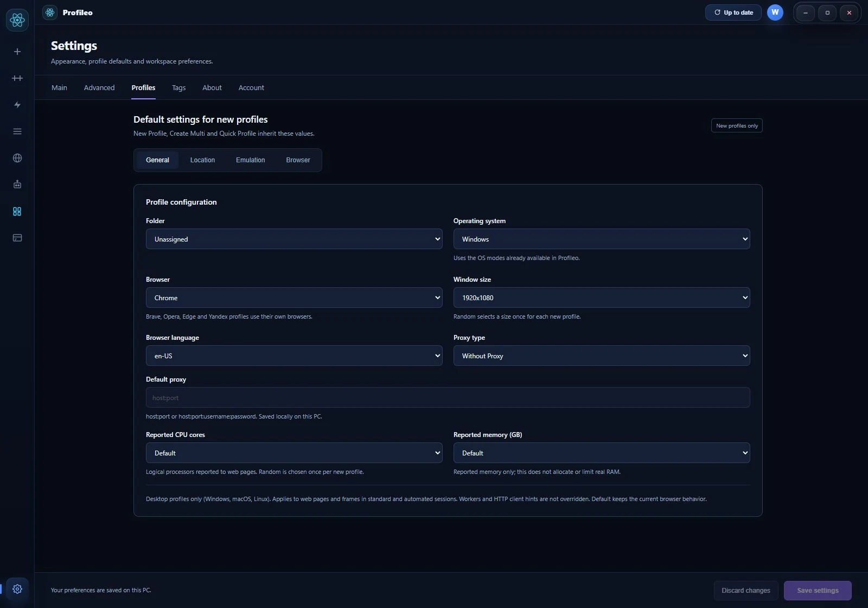Viewport: 868px width, 608px height.
Task: Open the Proxy type dropdown showing Without Proxy
Action: click(602, 356)
